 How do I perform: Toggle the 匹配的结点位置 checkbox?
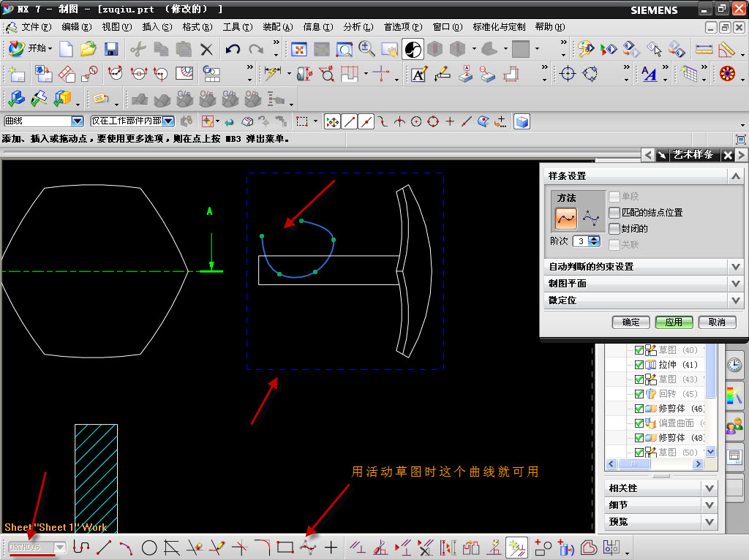tap(614, 213)
